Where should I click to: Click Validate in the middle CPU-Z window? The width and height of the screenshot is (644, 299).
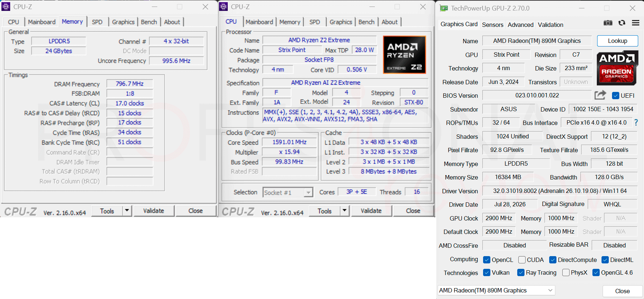point(371,211)
